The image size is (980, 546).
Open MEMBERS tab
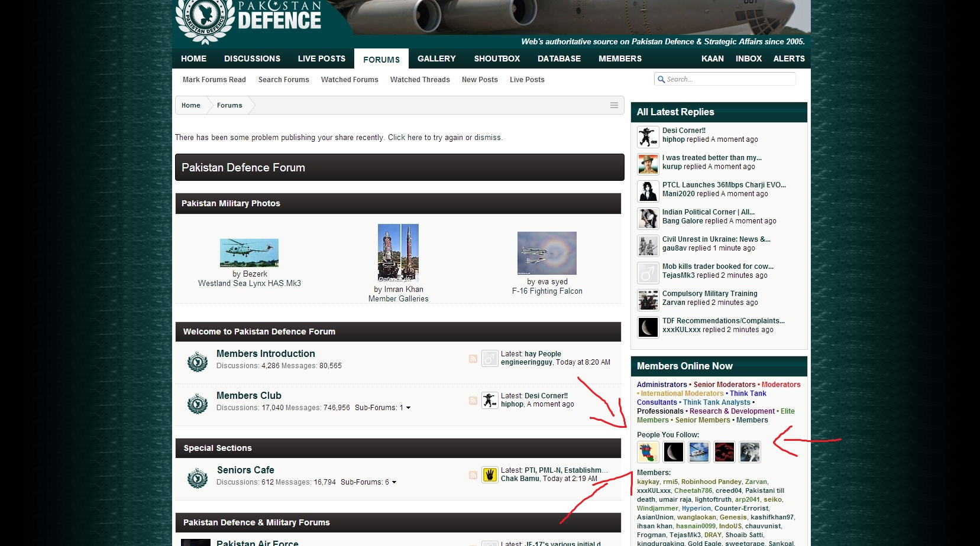tap(620, 58)
